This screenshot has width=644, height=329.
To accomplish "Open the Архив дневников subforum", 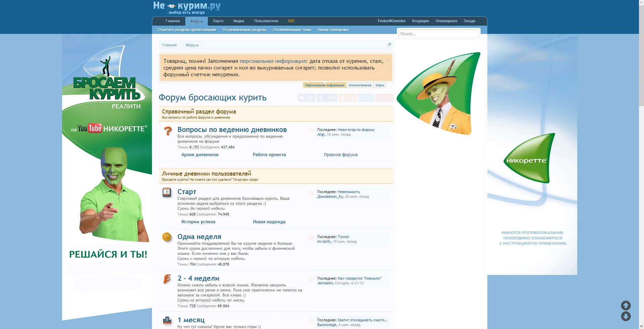I will coord(200,155).
